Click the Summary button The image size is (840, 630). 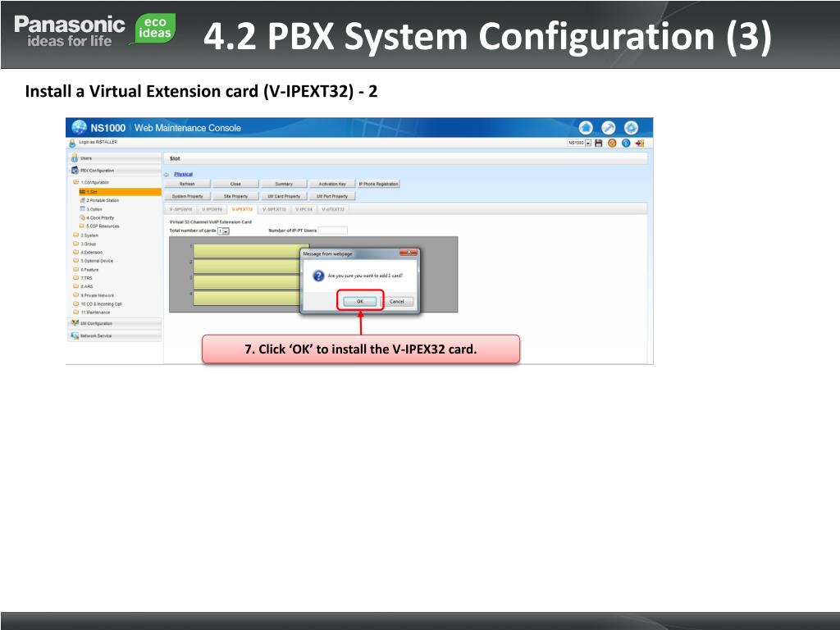(x=284, y=184)
